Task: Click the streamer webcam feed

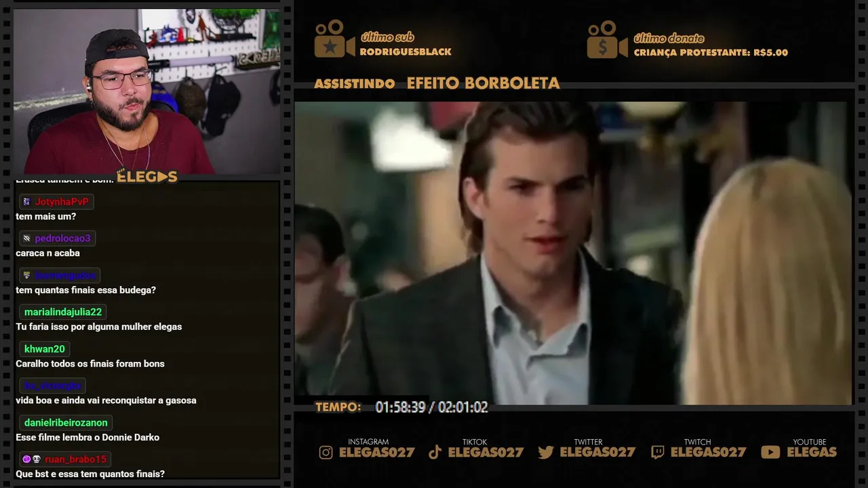Action: pyautogui.click(x=147, y=91)
